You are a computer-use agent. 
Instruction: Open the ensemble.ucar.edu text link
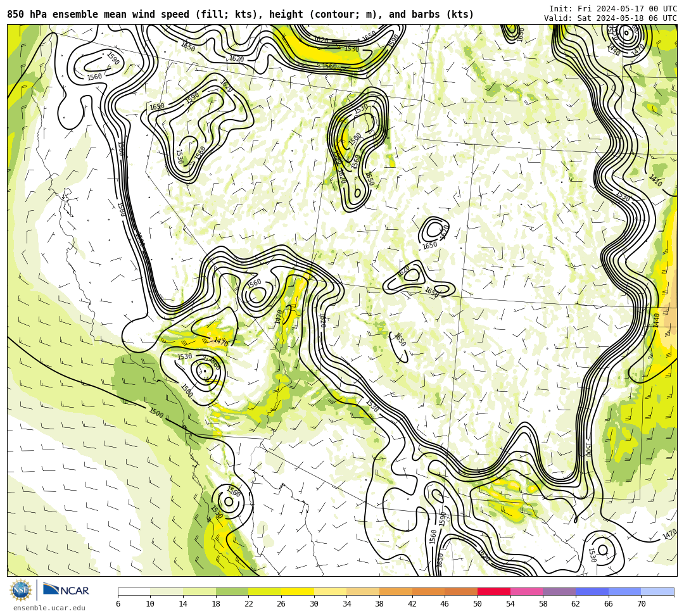(x=49, y=608)
